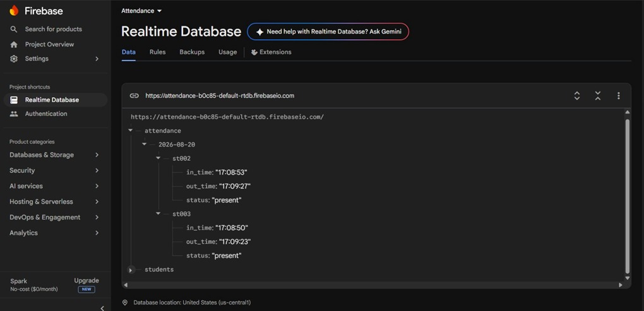Open the Extensions tab
The image size is (644, 311).
[x=271, y=52]
